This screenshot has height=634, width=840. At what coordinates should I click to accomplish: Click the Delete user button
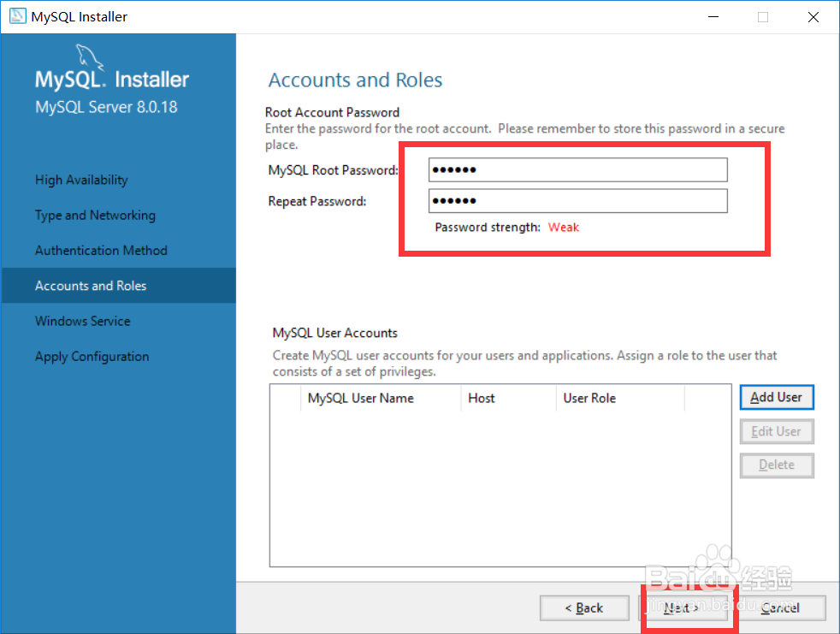776,465
